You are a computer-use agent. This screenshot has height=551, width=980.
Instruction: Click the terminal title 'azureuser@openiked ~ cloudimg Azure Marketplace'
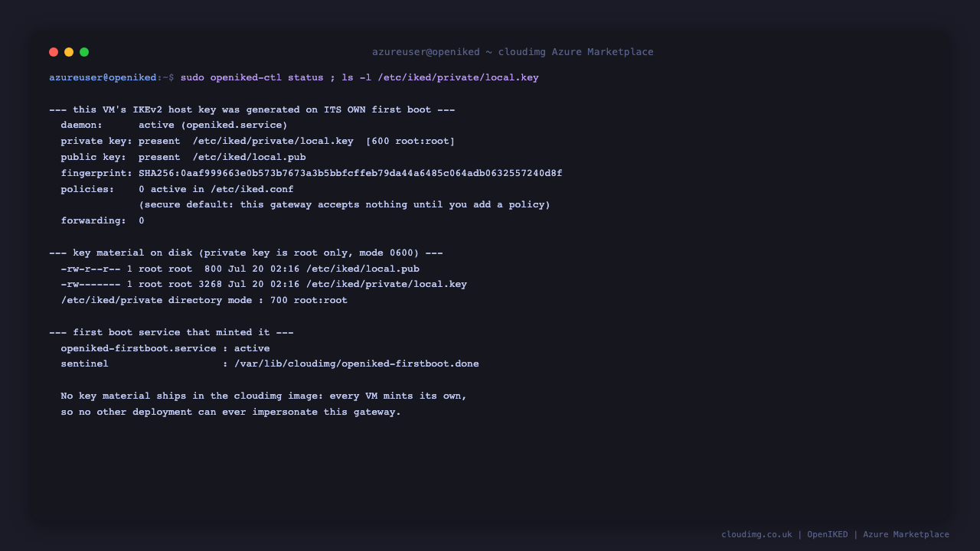click(x=513, y=52)
